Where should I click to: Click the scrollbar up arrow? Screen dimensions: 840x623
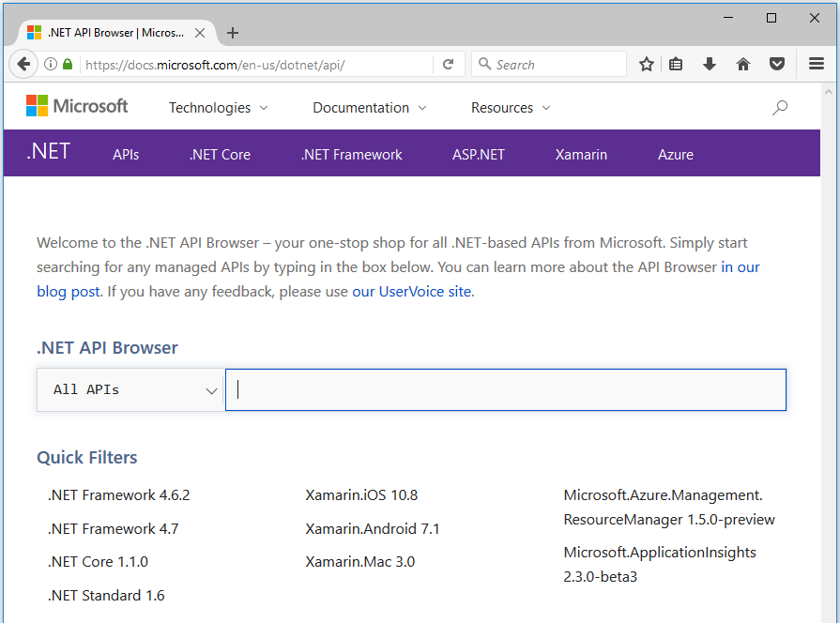point(828,91)
